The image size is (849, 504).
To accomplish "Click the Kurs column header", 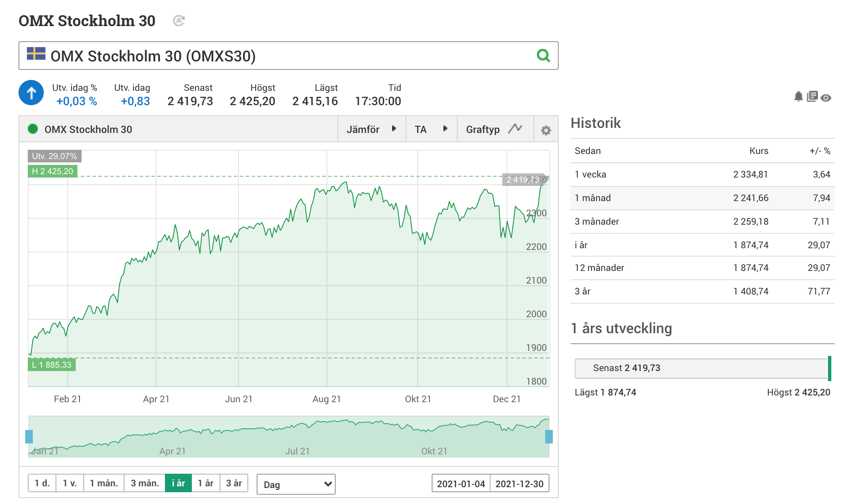I will point(759,151).
